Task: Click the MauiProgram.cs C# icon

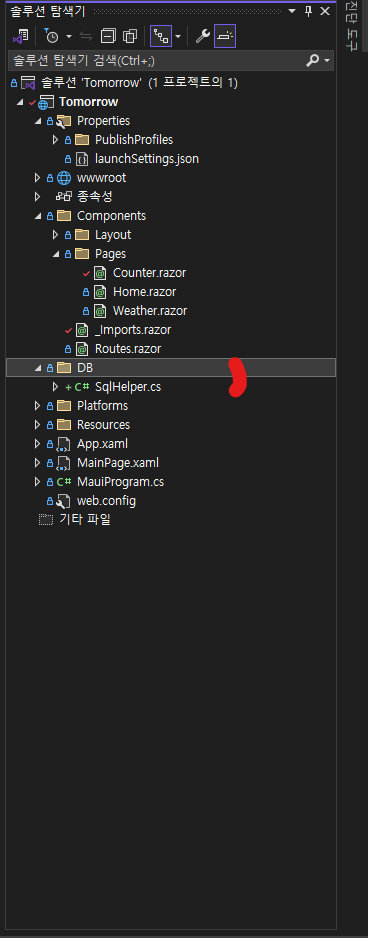Action: (64, 482)
